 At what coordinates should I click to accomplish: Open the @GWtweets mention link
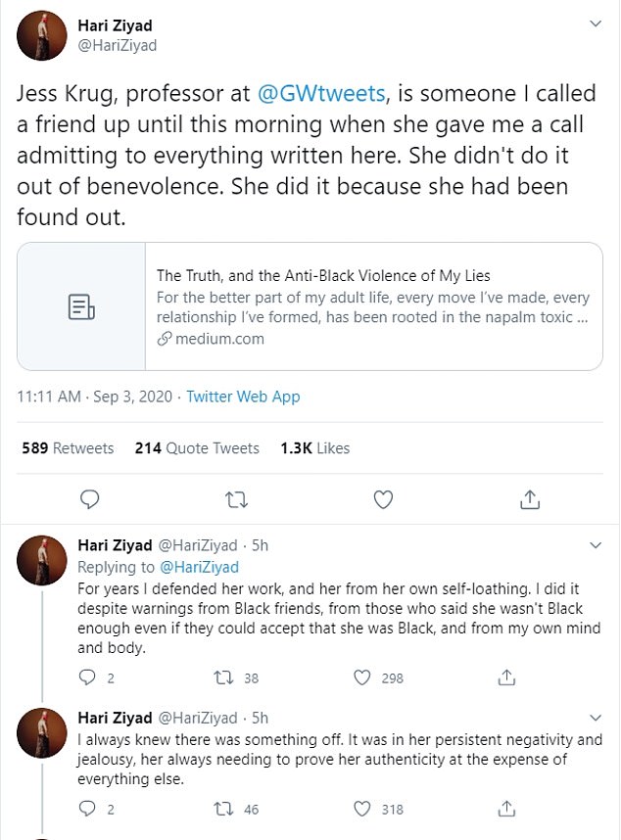(321, 94)
